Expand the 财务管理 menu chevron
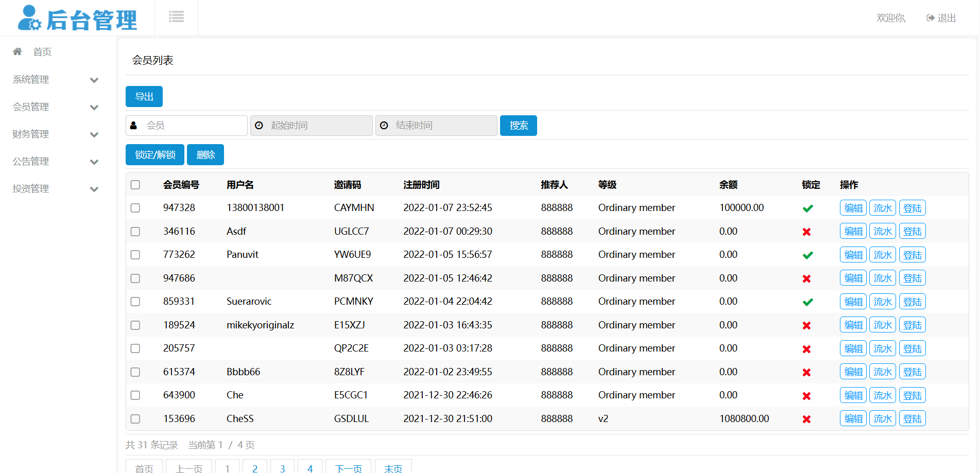The height and width of the screenshot is (473, 980). click(94, 134)
